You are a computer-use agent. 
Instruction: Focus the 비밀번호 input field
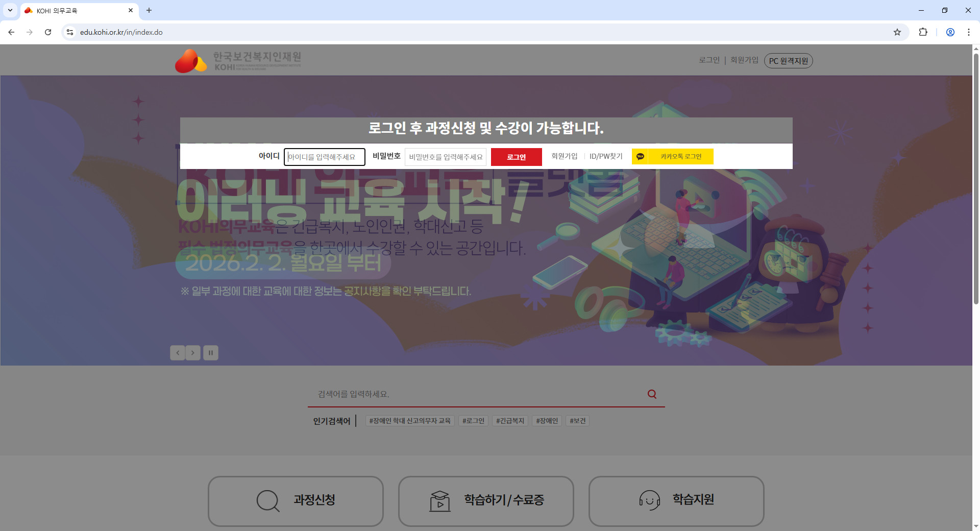pyautogui.click(x=446, y=157)
